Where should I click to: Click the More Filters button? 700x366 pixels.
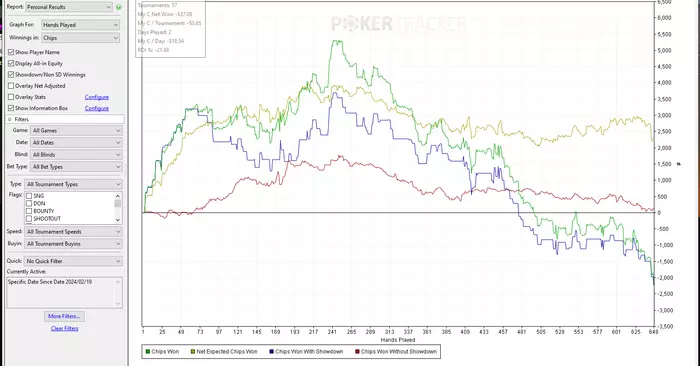pos(64,316)
